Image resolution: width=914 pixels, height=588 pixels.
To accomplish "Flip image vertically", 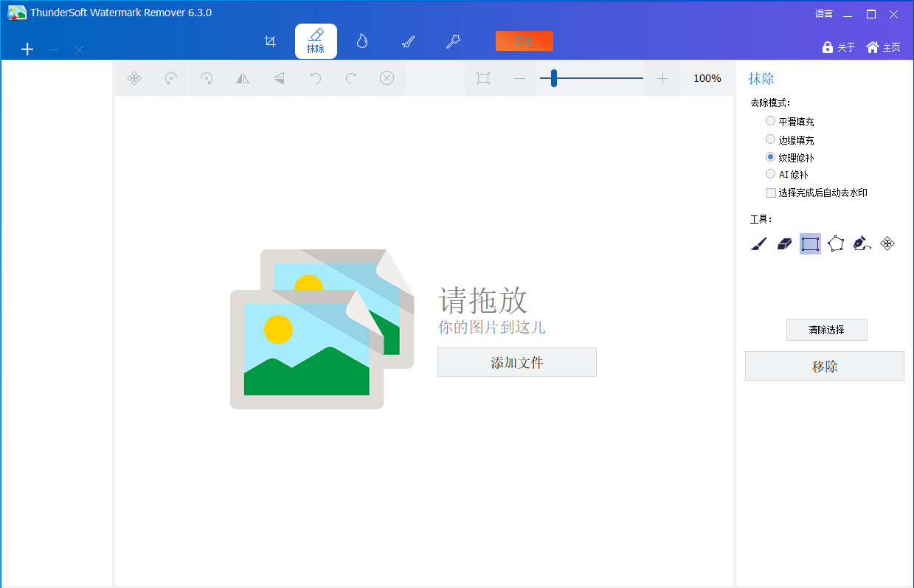I will pyautogui.click(x=279, y=78).
